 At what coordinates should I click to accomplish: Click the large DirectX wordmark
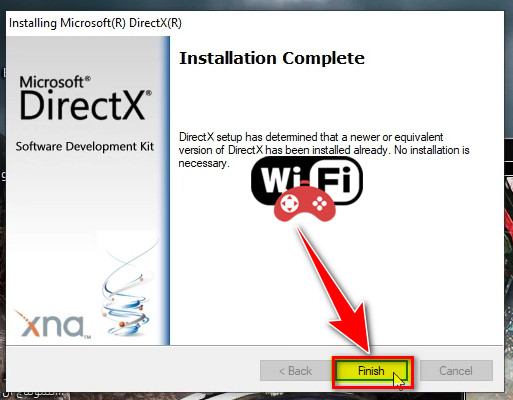click(85, 105)
